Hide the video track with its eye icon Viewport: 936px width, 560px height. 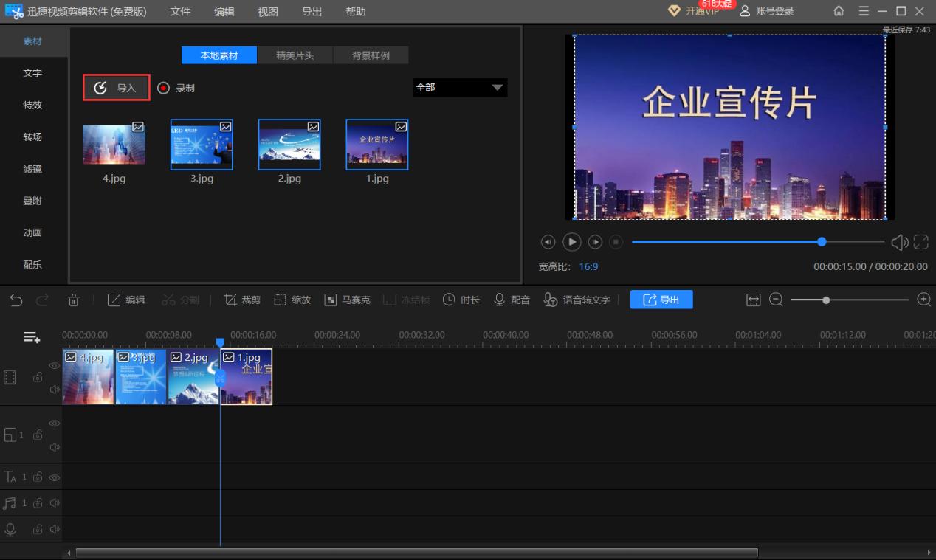(x=54, y=365)
